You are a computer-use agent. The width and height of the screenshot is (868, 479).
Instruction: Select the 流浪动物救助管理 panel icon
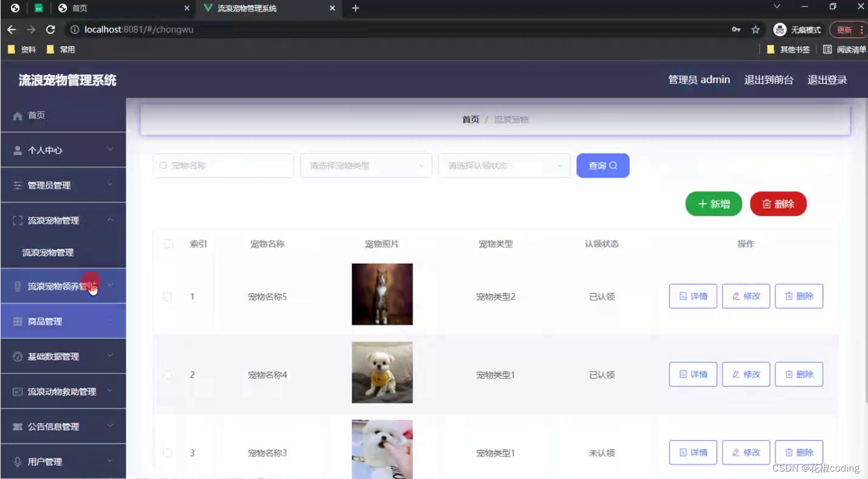click(x=17, y=391)
